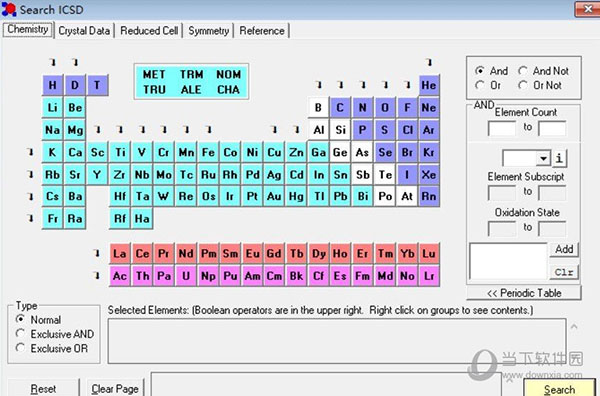Viewport: 600px width, 396px height.
Task: Open the Symmetry tab
Action: [x=209, y=31]
